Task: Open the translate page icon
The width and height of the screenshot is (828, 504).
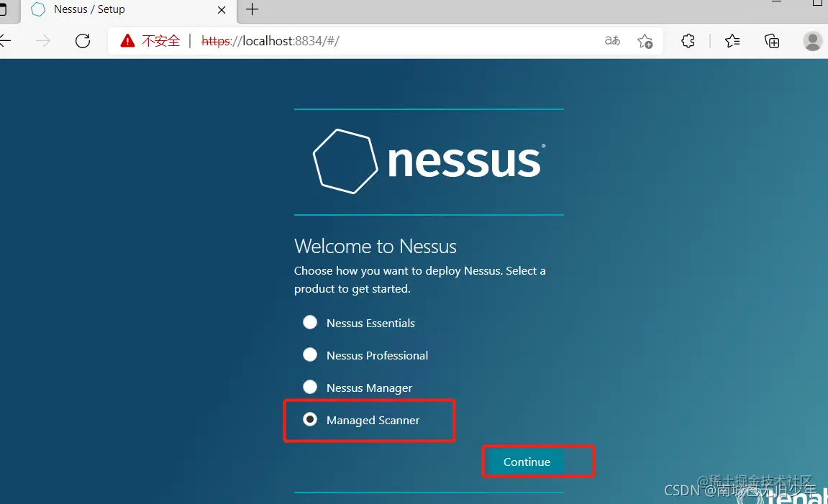Action: pos(612,41)
